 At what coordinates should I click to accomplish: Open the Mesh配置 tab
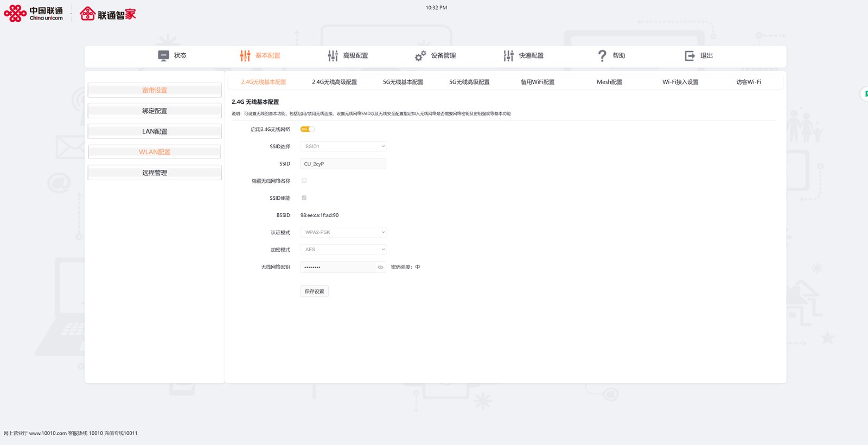click(609, 82)
